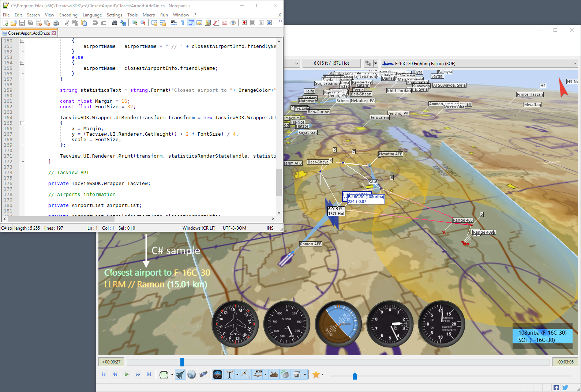581x392 pixels.
Task: Click the INS status bar indicator
Action: [270, 228]
